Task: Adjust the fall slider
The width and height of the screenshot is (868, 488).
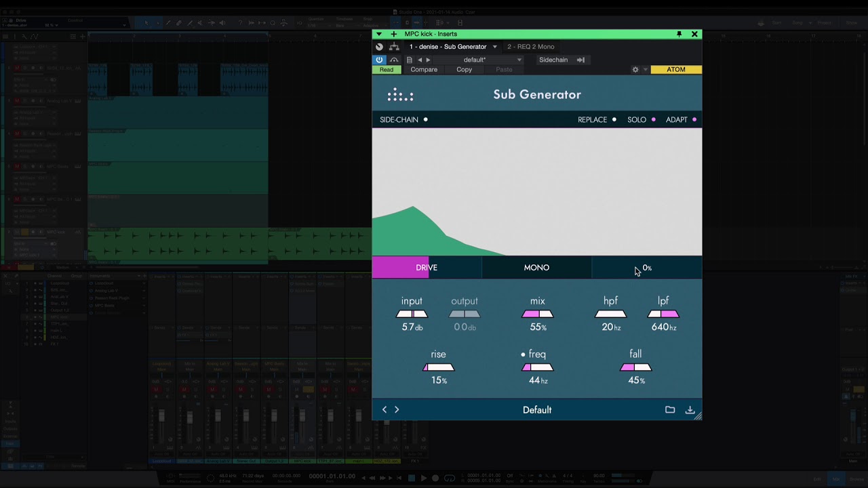Action: [636, 367]
